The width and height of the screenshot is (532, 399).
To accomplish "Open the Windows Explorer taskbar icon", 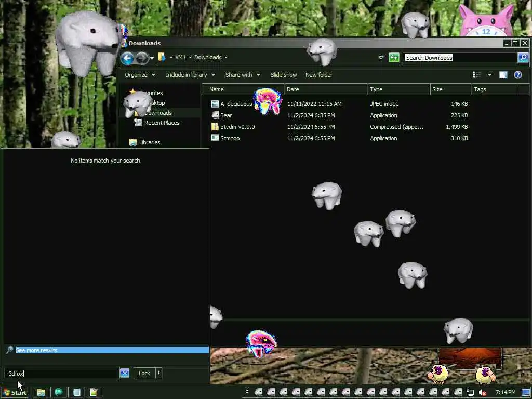I will tap(41, 393).
